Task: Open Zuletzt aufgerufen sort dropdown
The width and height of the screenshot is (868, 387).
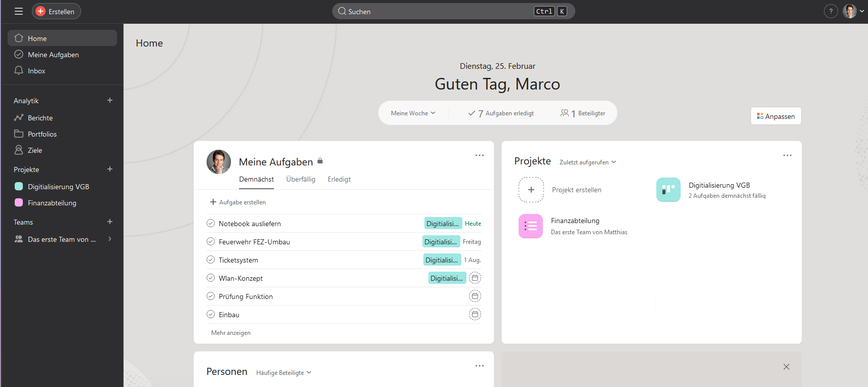Action: [587, 162]
